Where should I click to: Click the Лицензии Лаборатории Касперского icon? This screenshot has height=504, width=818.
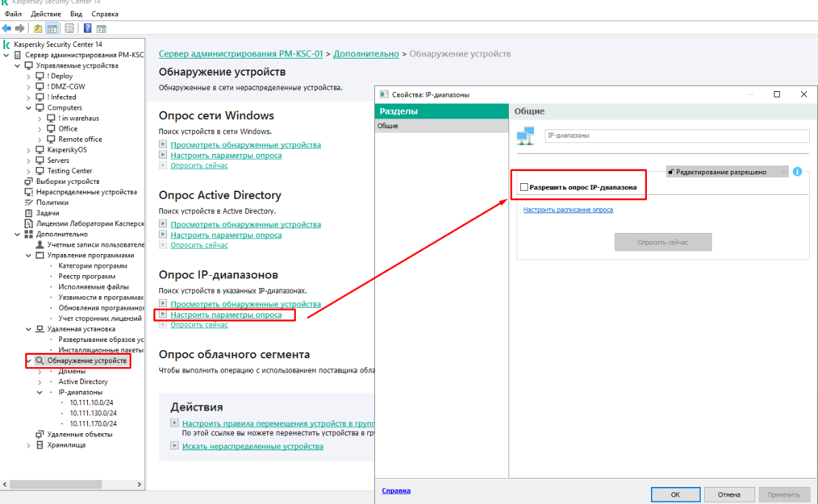click(x=29, y=223)
